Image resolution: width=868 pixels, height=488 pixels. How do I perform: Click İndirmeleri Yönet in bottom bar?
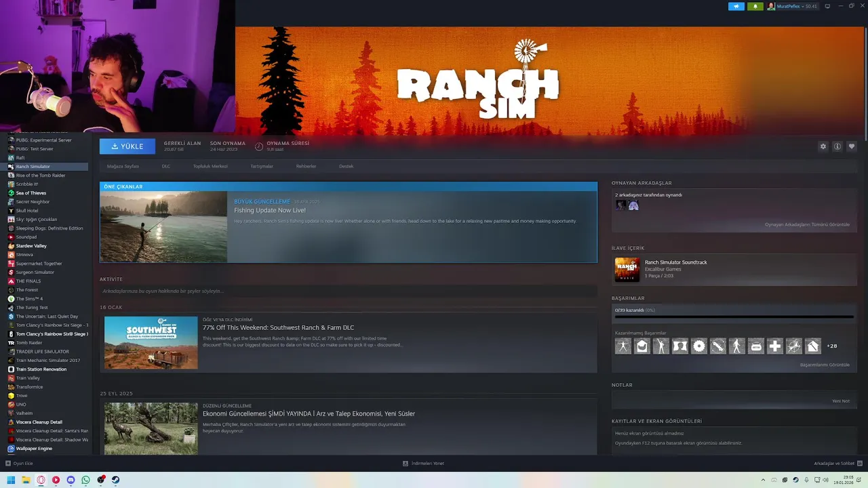pos(424,464)
